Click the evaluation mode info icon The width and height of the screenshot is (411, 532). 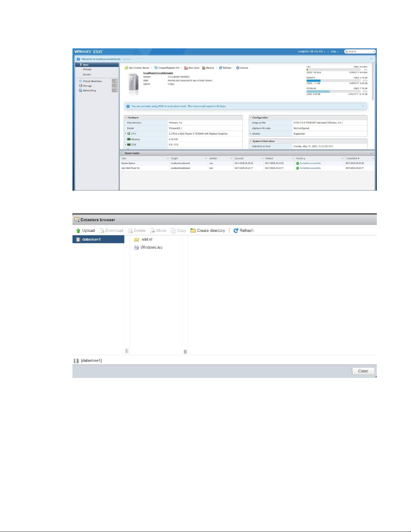[x=128, y=106]
